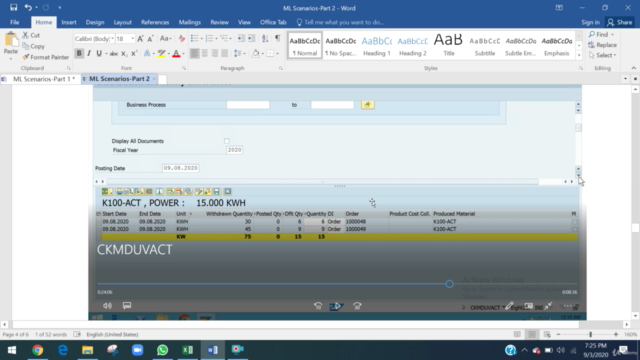Increase font size with Grow Font

click(140, 39)
